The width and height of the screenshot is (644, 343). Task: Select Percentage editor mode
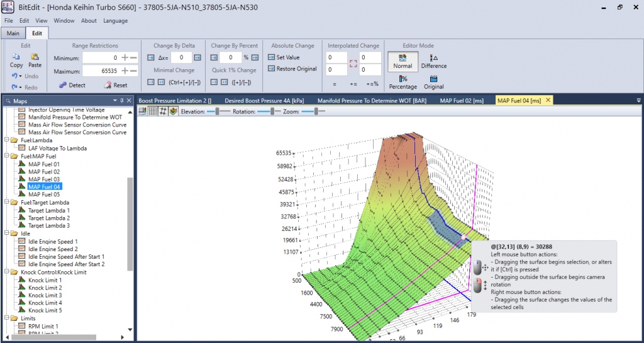point(402,82)
